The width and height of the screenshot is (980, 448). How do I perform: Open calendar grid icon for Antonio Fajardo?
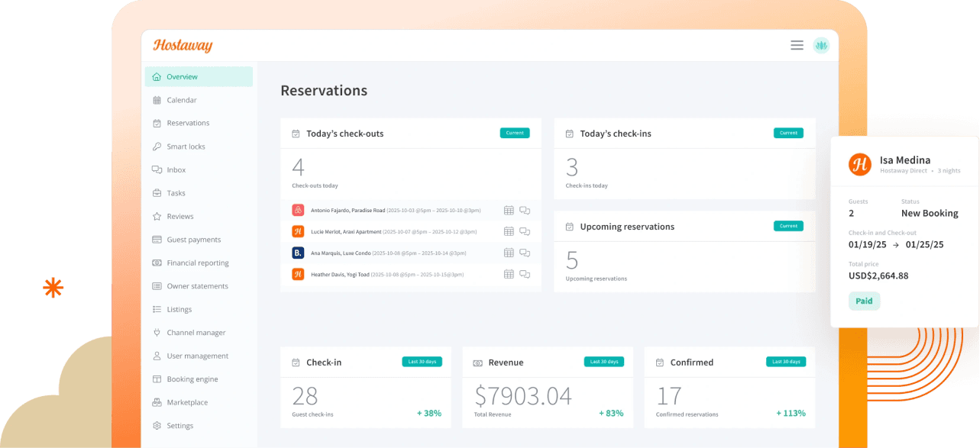509,210
